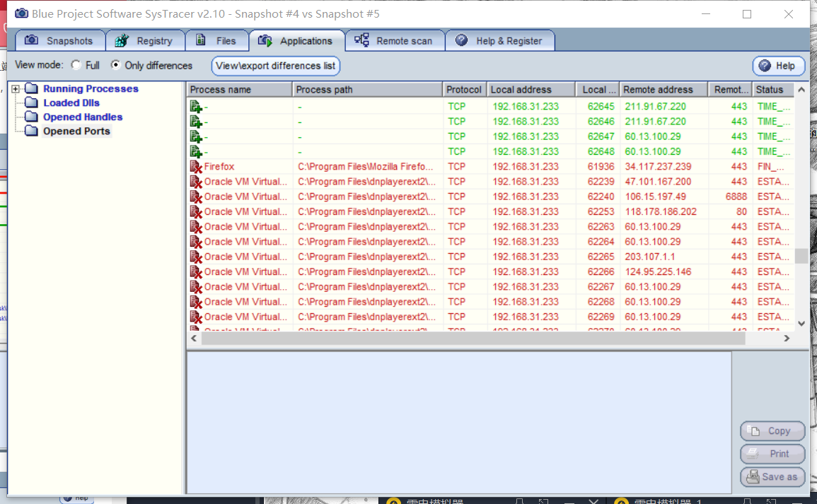The width and height of the screenshot is (817, 504).
Task: Select Running Processes in the tree
Action: click(91, 88)
